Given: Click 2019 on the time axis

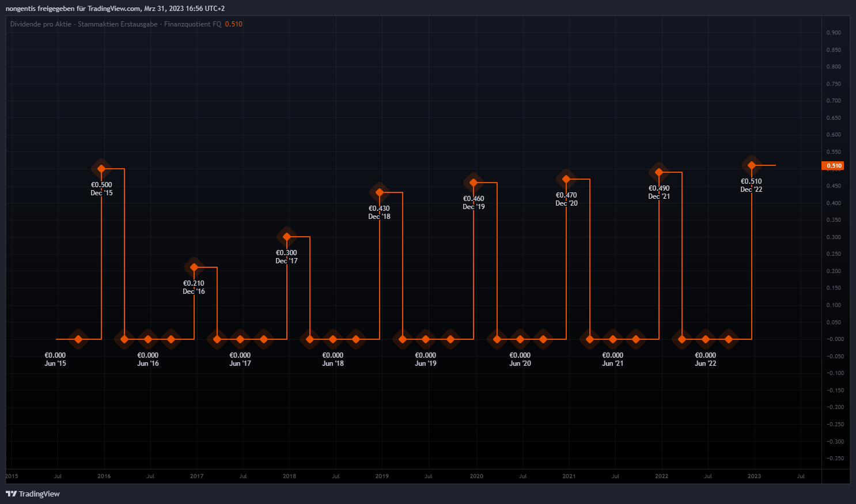Looking at the screenshot, I should click(382, 476).
